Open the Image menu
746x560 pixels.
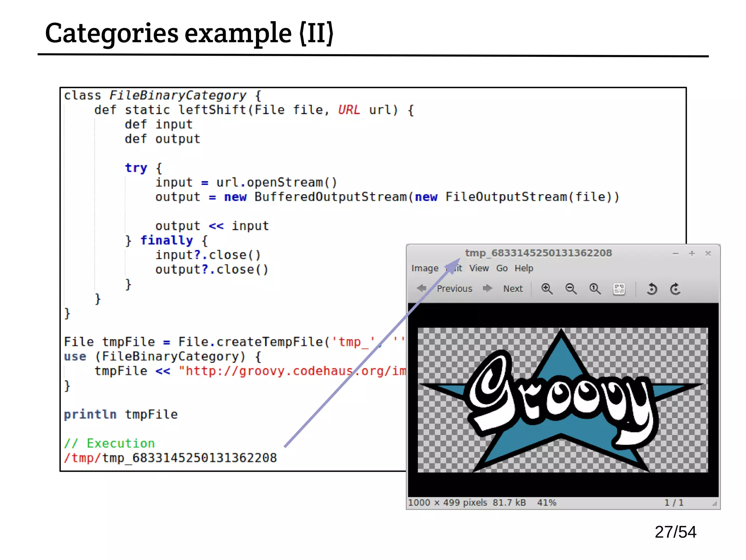pyautogui.click(x=425, y=268)
